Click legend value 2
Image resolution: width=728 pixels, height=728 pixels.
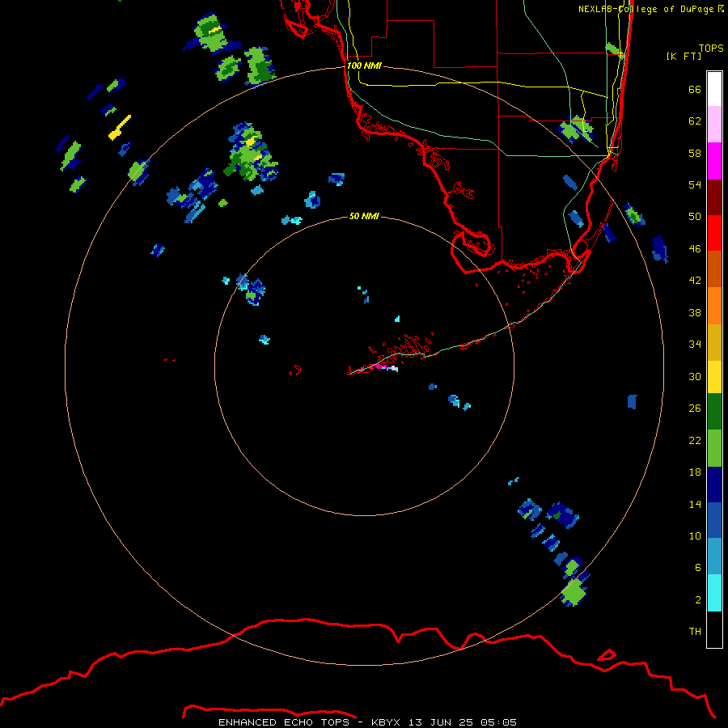pos(697,599)
